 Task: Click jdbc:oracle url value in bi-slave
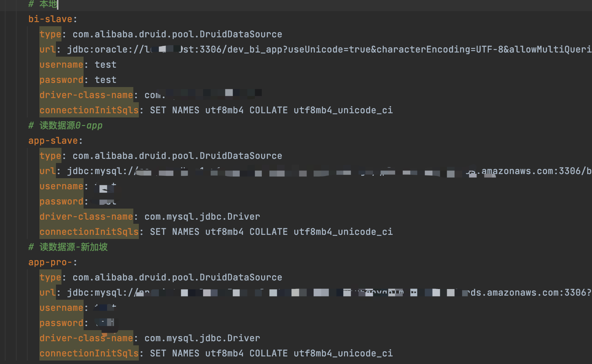coord(329,49)
